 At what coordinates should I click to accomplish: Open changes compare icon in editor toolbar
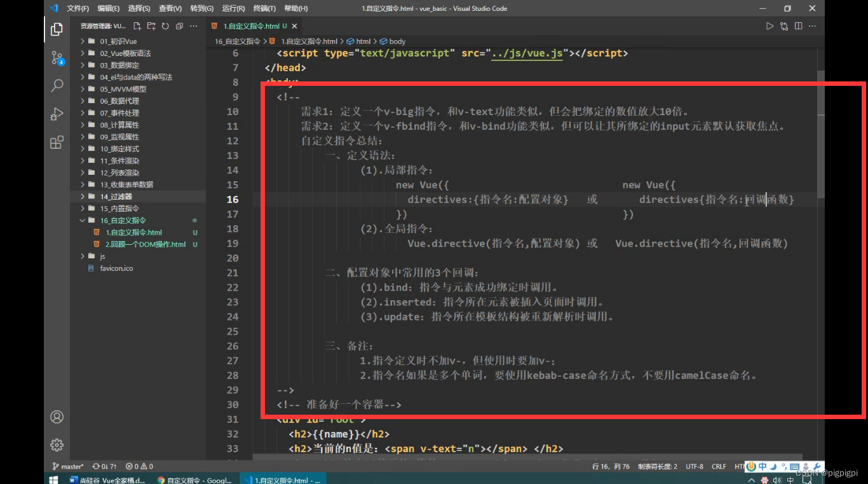click(784, 26)
